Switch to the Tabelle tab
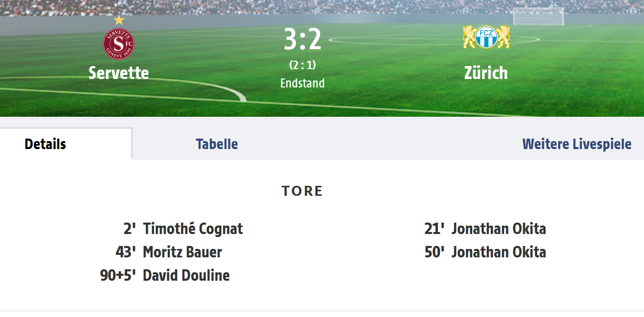 coord(217,144)
